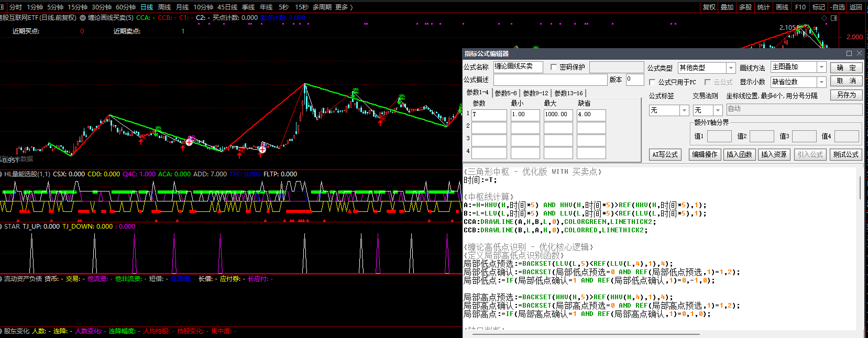868x338 pixels.
Task: Click the 另存为 button
Action: 846,95
